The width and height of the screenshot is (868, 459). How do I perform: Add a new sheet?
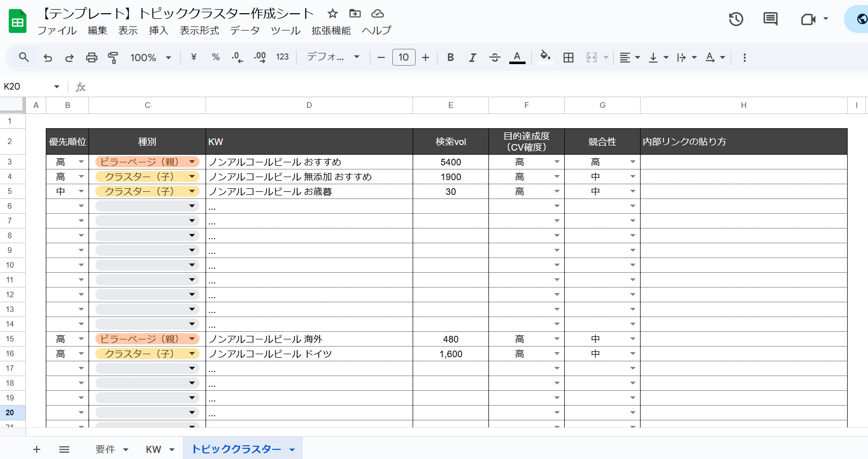pos(37,449)
